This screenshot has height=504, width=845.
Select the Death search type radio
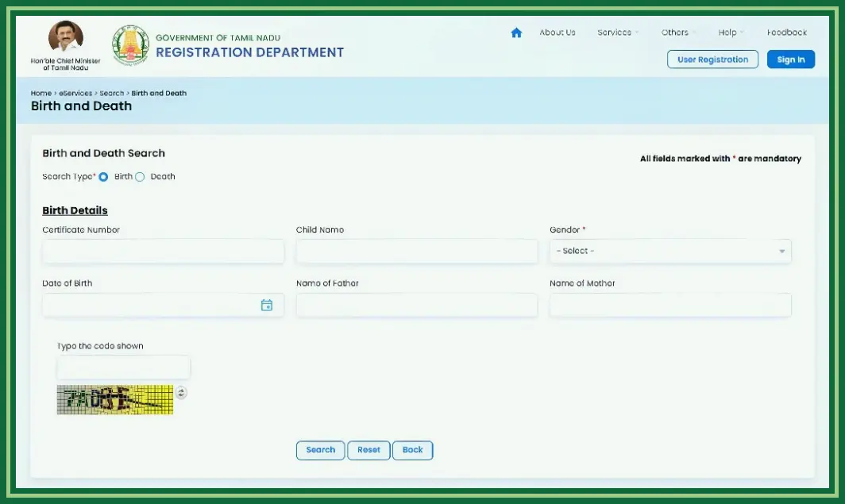click(x=140, y=177)
